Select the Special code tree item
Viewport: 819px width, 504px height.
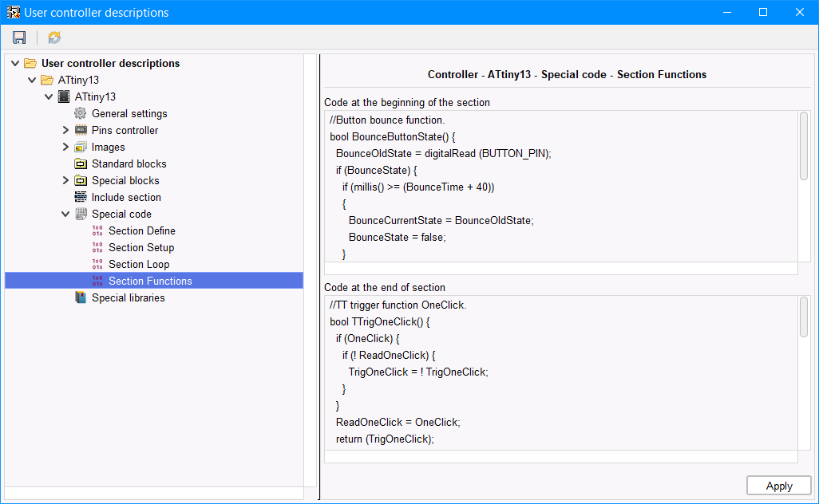(121, 214)
